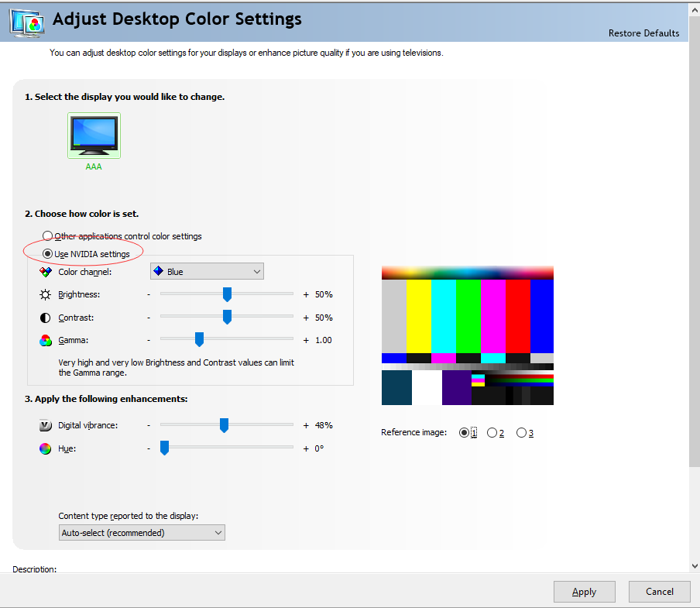Select Other applications control color settings
Image resolution: width=700 pixels, height=608 pixels.
coord(48,236)
